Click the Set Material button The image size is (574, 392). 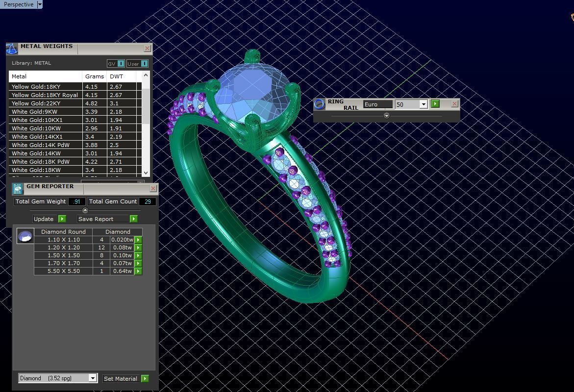point(121,378)
